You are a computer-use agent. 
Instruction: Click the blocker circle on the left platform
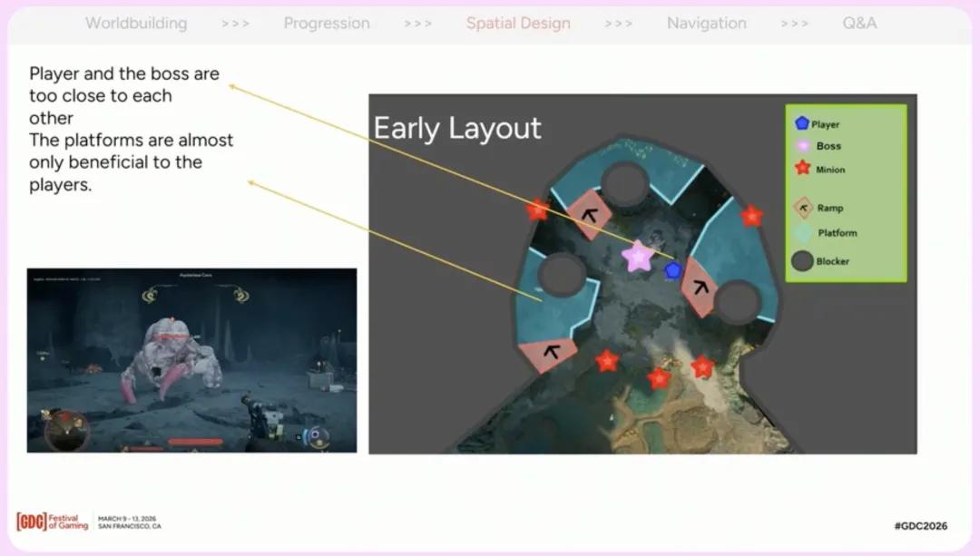tap(562, 275)
